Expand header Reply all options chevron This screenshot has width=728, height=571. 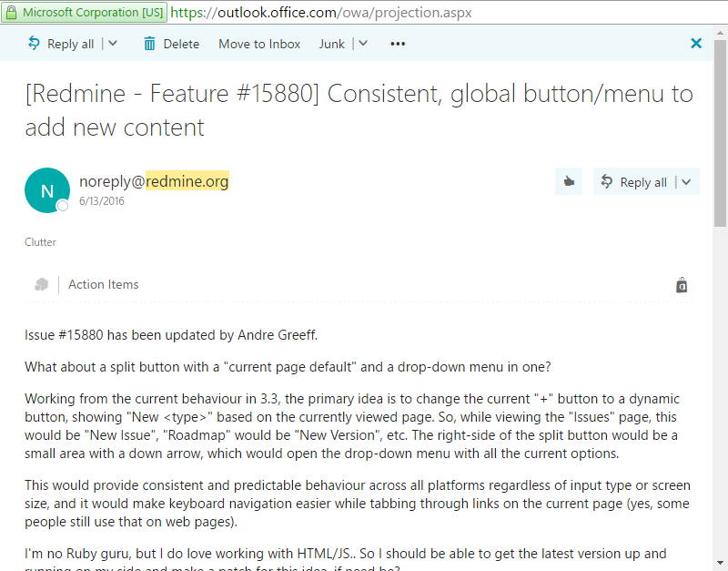pos(686,181)
